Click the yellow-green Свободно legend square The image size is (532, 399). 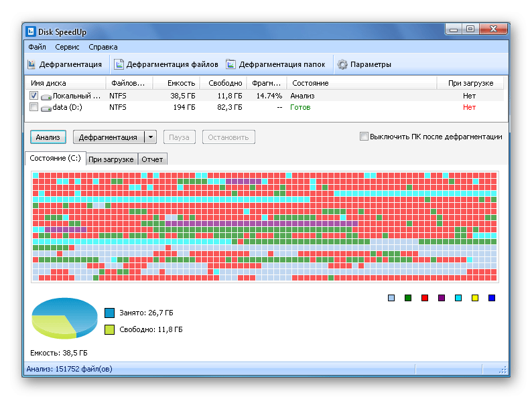tap(110, 329)
